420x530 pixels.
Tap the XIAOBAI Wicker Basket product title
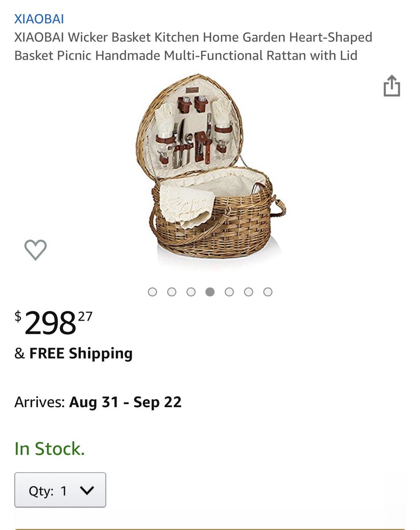point(193,46)
